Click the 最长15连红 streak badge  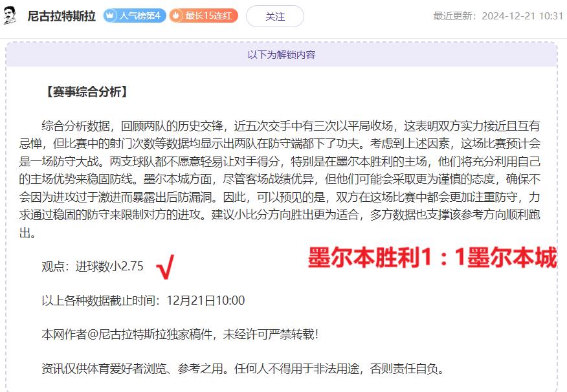(204, 16)
